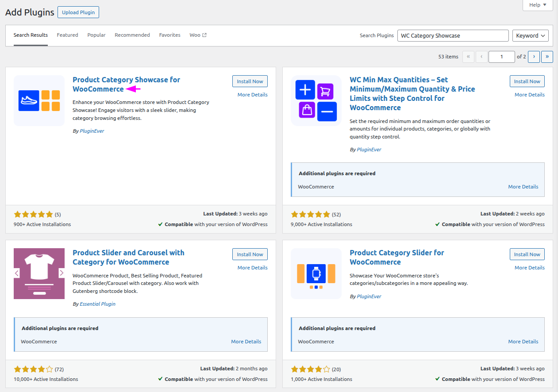Click '9,000+ Active Installations' text
The width and height of the screenshot is (558, 392).
322,224
